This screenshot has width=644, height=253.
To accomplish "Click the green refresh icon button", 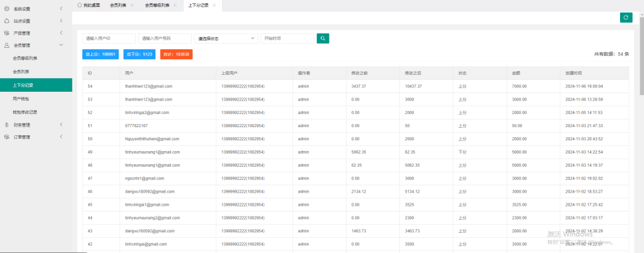I will [626, 17].
